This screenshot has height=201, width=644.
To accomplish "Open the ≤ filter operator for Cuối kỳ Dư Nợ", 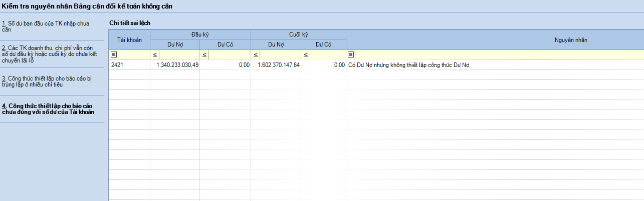I will click(256, 54).
